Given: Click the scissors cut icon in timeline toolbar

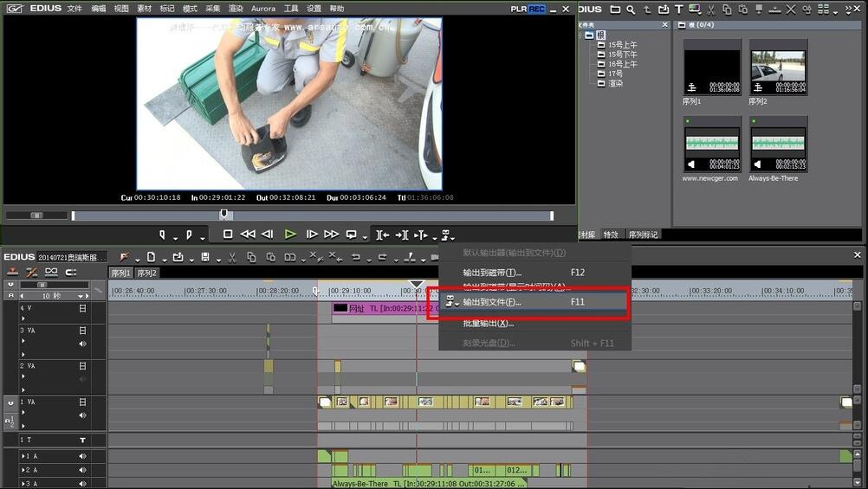Looking at the screenshot, I should (x=232, y=257).
